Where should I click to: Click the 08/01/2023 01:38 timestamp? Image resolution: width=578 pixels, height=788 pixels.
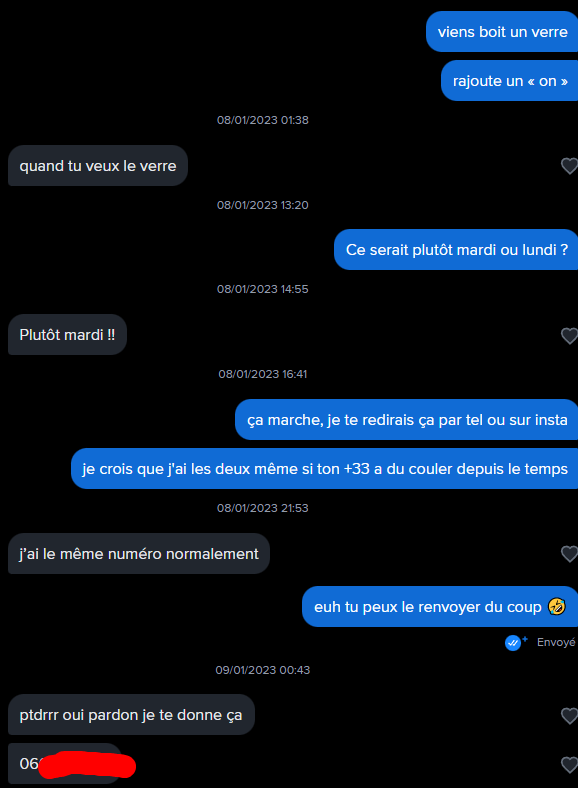263,120
